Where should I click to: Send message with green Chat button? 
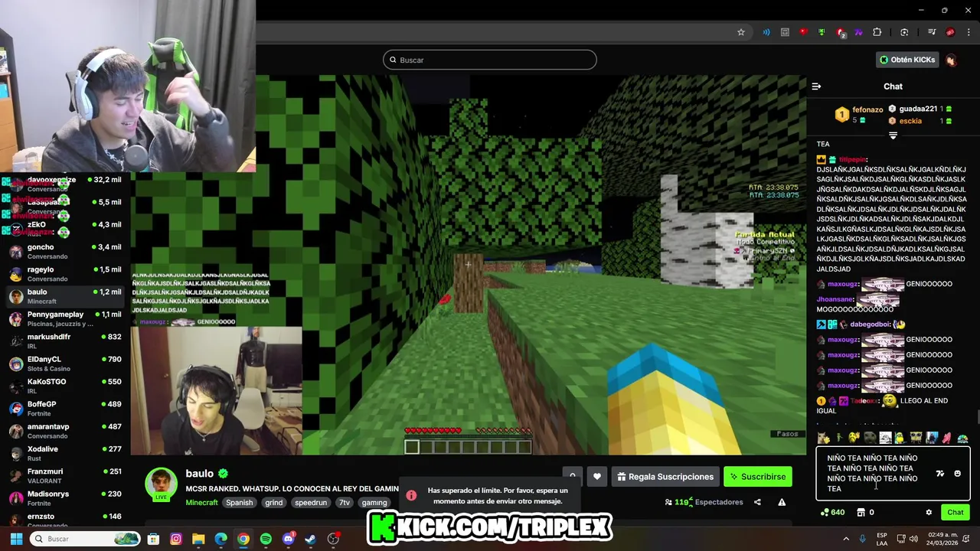955,512
